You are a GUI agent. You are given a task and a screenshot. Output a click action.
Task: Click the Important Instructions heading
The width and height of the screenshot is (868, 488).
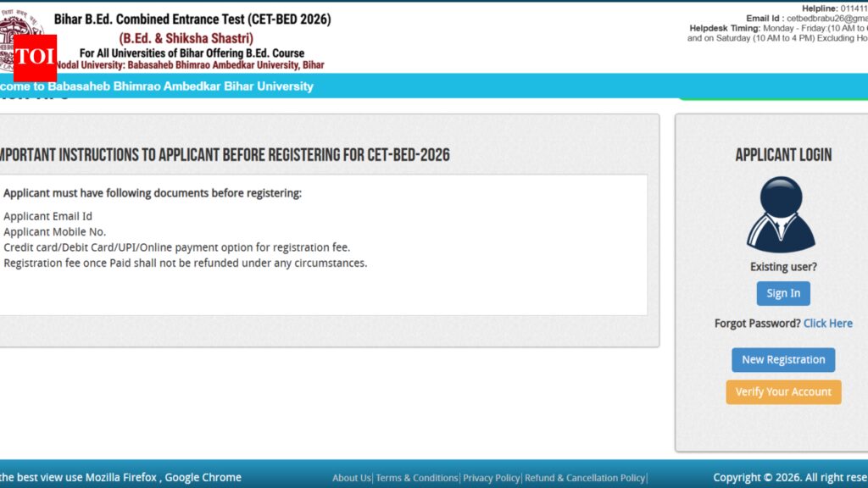(x=224, y=155)
